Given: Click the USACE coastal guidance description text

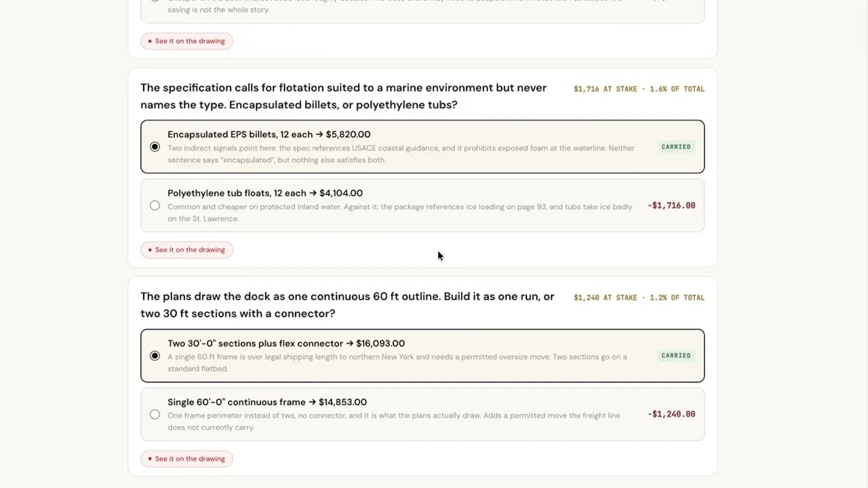Looking at the screenshot, I should (x=401, y=154).
